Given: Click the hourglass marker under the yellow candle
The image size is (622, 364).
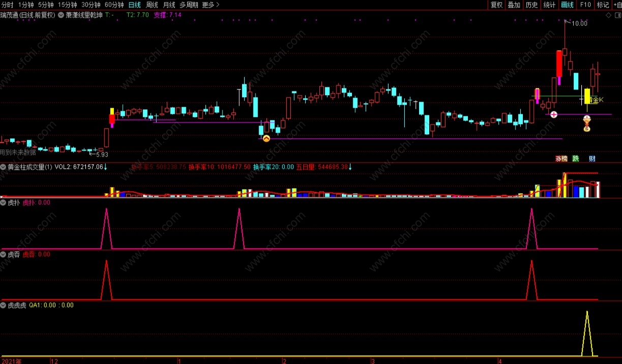Looking at the screenshot, I should click(x=587, y=124).
